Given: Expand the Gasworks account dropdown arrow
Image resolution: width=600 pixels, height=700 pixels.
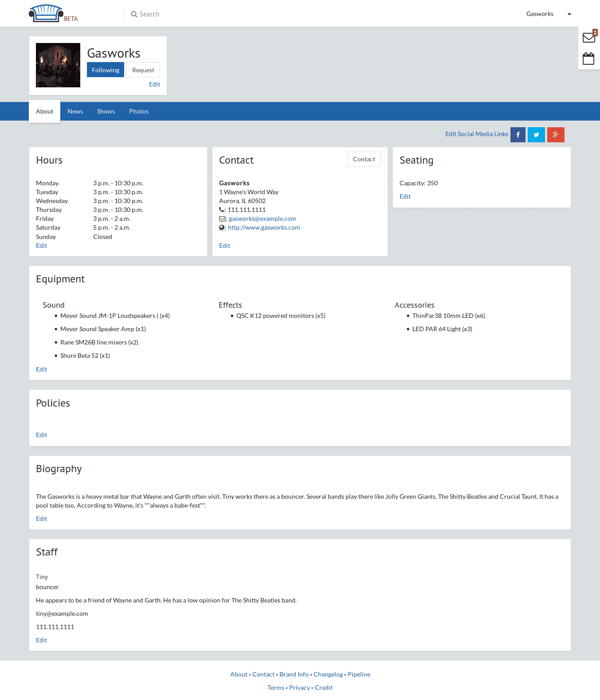Looking at the screenshot, I should point(569,14).
